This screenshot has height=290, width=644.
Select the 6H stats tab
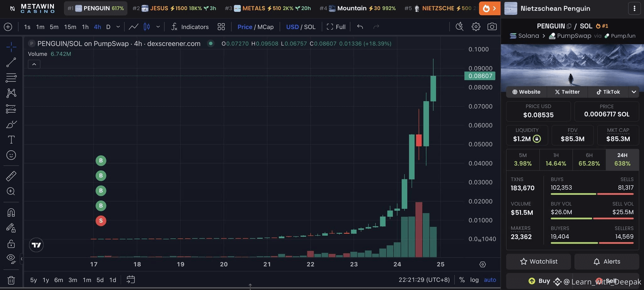coord(589,160)
